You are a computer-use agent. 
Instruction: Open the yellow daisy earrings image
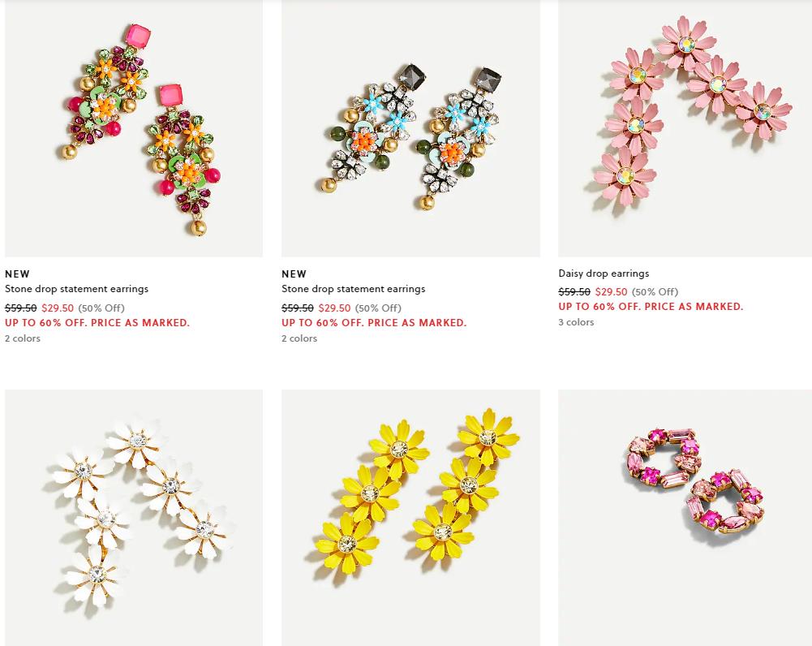tap(410, 518)
